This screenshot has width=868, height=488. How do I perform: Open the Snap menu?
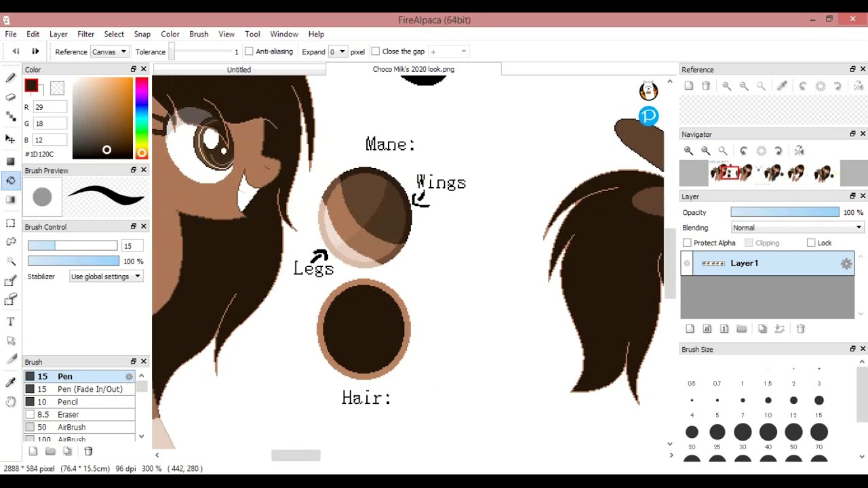(x=142, y=34)
